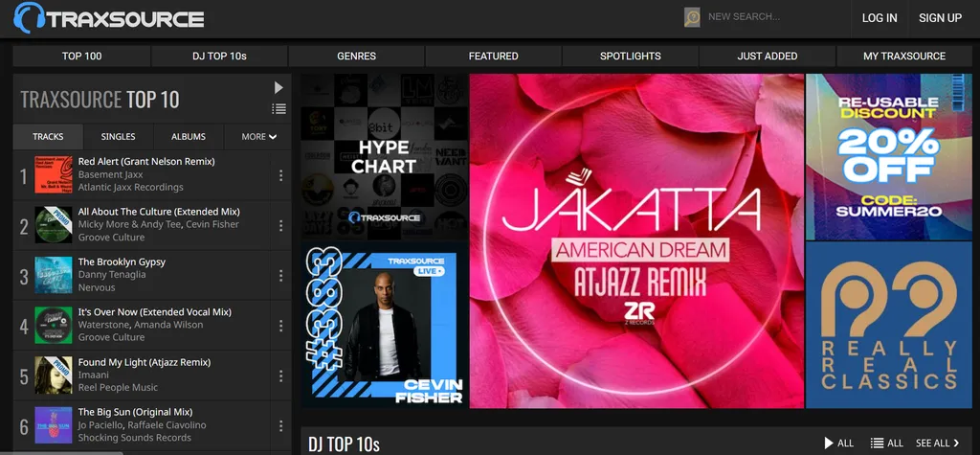
Task: Open options menu for It's Over Now
Action: click(x=280, y=326)
